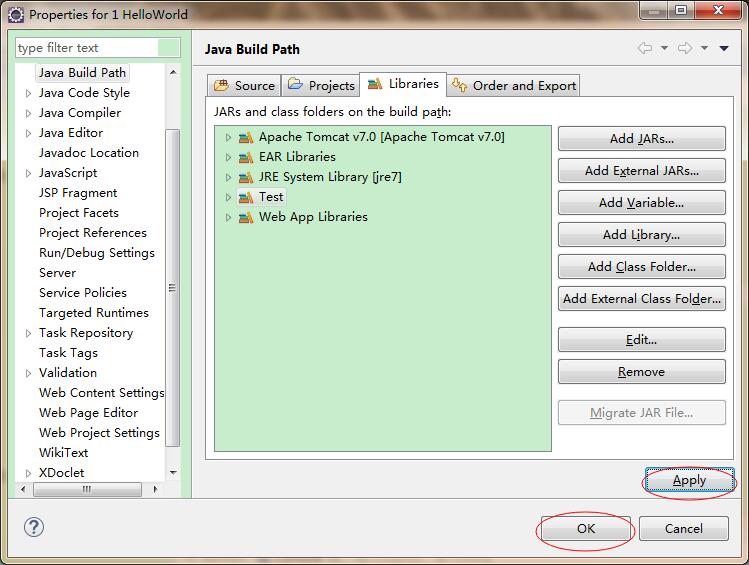Image resolution: width=749 pixels, height=565 pixels.
Task: Open Project References page
Action: pos(93,233)
